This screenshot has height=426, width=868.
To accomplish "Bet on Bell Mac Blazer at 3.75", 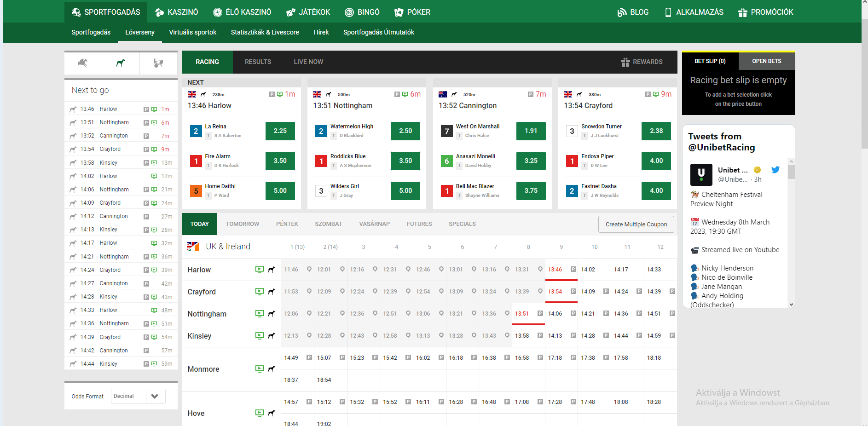I will (531, 191).
